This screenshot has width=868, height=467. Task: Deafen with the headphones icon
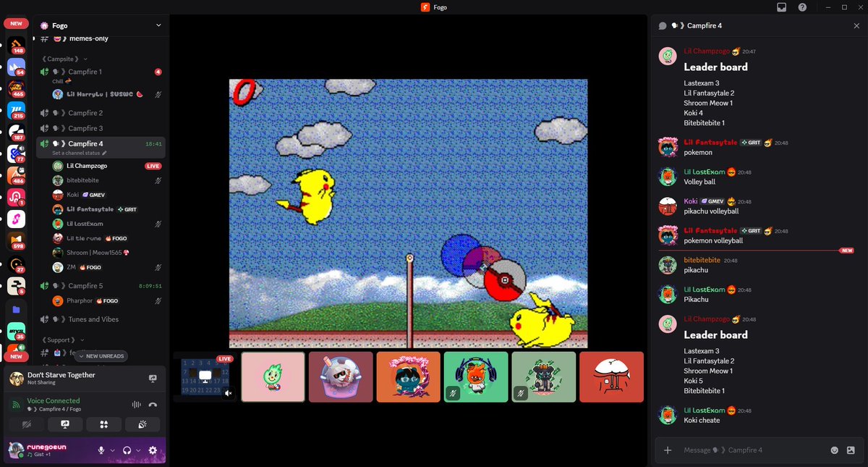[x=127, y=450]
